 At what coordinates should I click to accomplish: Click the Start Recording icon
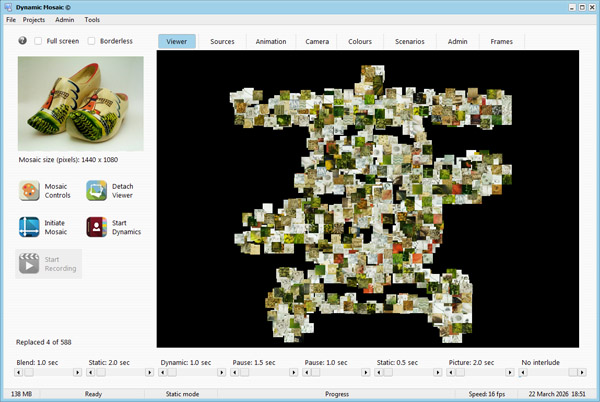coord(29,264)
